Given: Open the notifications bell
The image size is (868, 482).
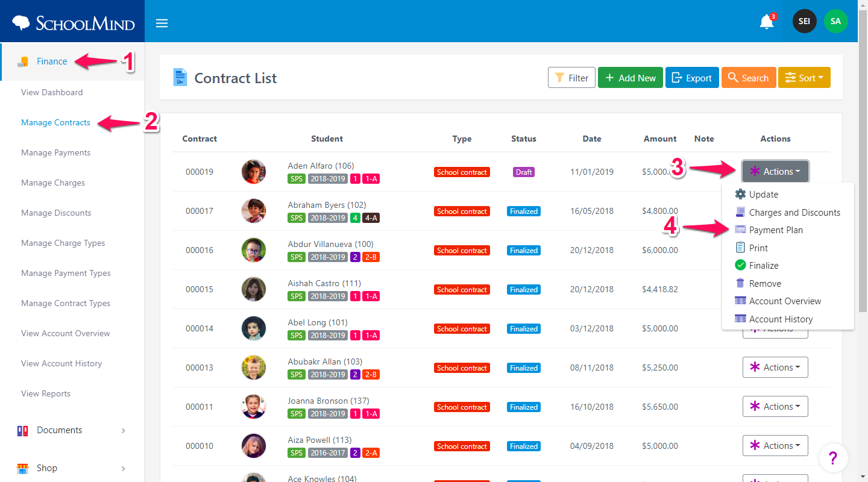Looking at the screenshot, I should click(x=767, y=22).
